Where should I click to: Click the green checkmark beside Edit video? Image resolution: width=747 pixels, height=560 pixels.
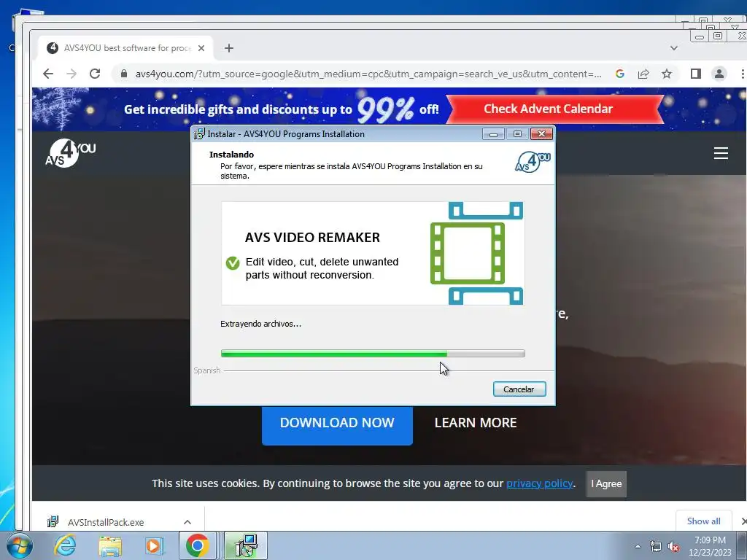(233, 262)
